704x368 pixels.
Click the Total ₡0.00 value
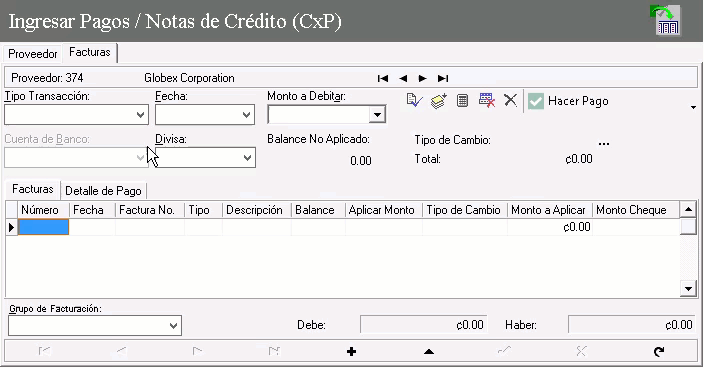(579, 159)
